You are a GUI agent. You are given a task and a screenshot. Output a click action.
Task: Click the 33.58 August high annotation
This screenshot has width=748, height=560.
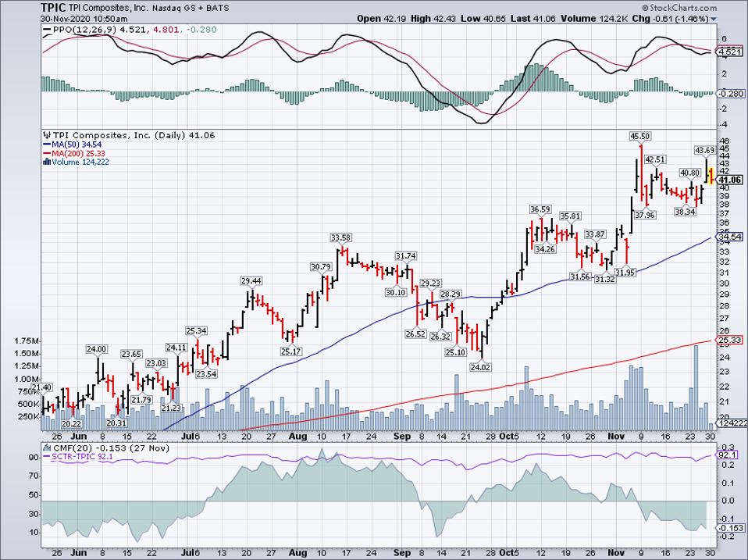tap(341, 237)
